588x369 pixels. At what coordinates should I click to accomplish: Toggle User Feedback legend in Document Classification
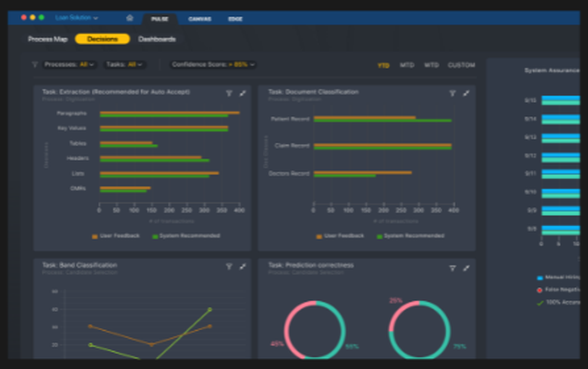[x=340, y=236]
